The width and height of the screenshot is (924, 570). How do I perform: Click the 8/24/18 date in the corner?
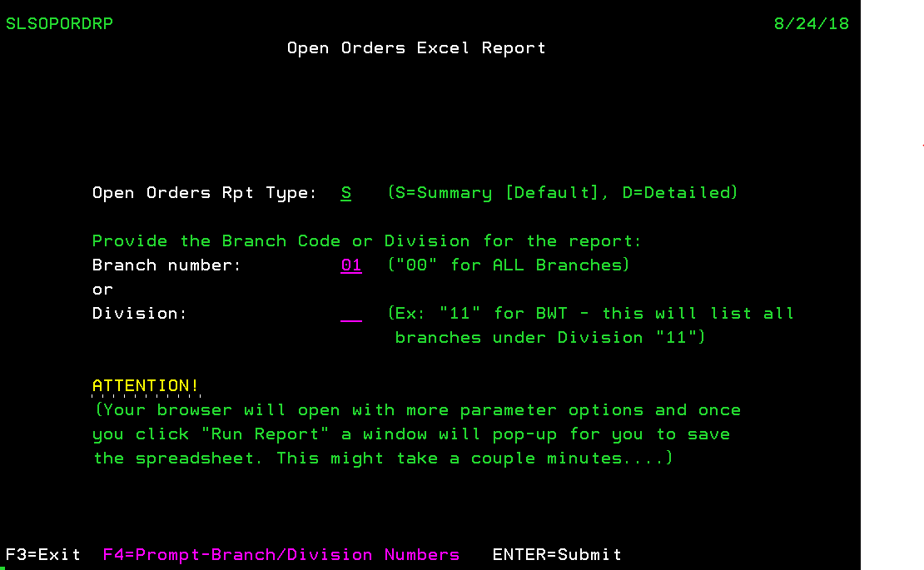pyautogui.click(x=811, y=23)
